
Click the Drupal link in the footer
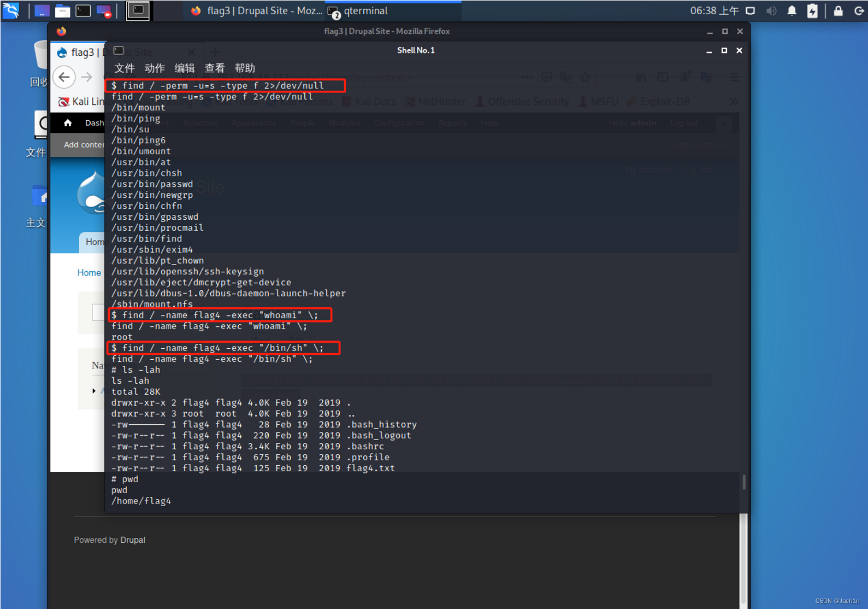tap(133, 540)
